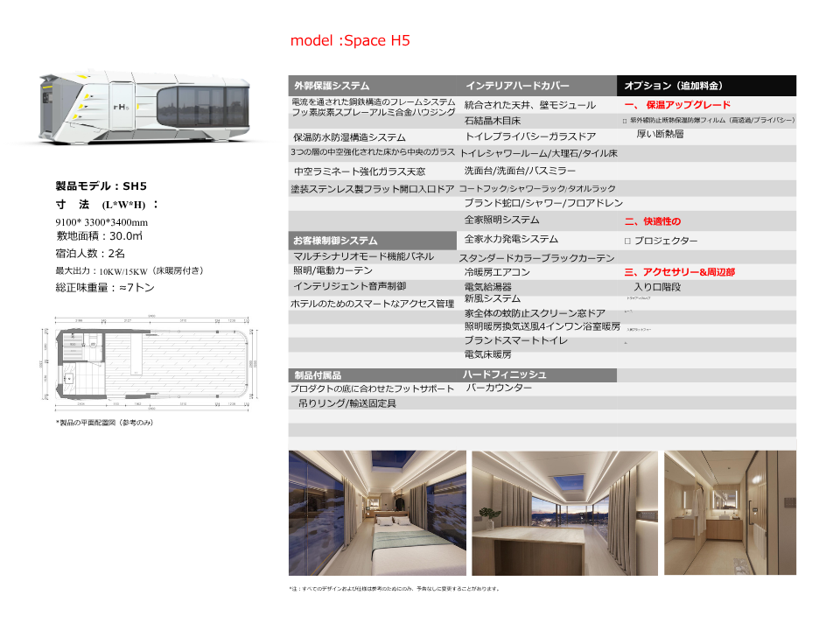The image size is (840, 630).
Task: Select the 外郭保護システム column header
Action: point(332,86)
